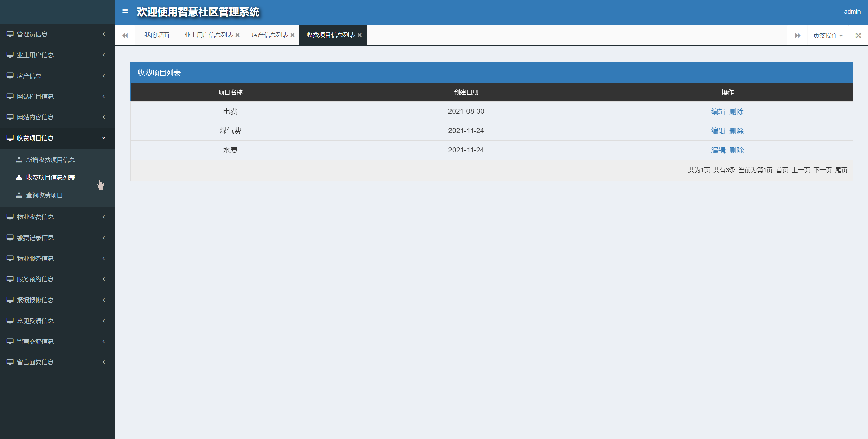Image resolution: width=868 pixels, height=439 pixels.
Task: Close the 房产信息列表 tab
Action: [x=292, y=35]
